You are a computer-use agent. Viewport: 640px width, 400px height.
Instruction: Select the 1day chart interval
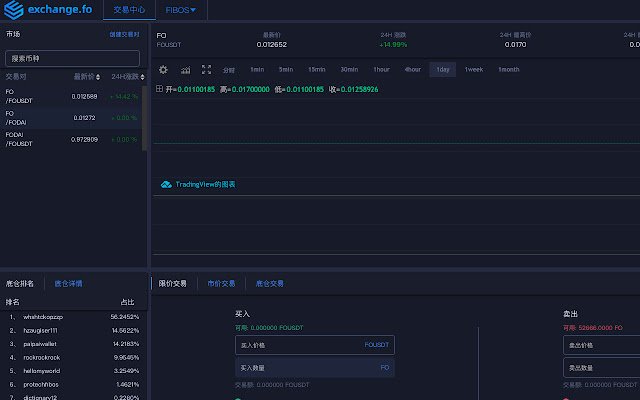coord(443,69)
